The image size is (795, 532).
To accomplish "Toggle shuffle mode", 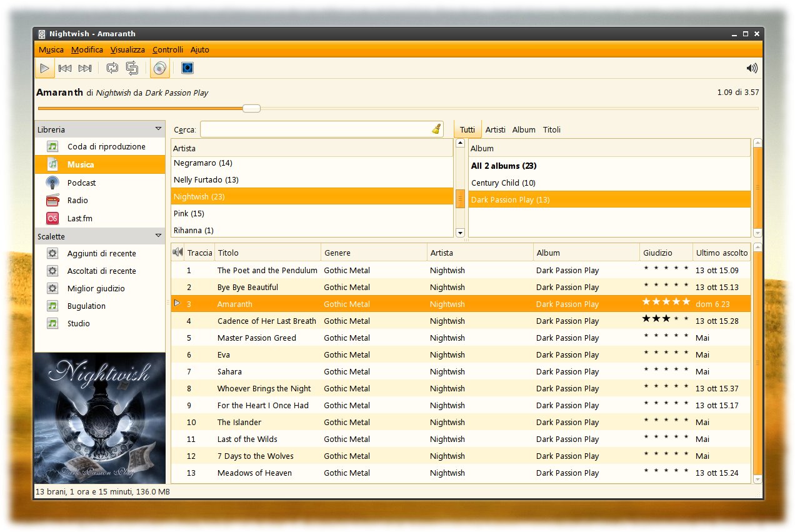I will [132, 68].
